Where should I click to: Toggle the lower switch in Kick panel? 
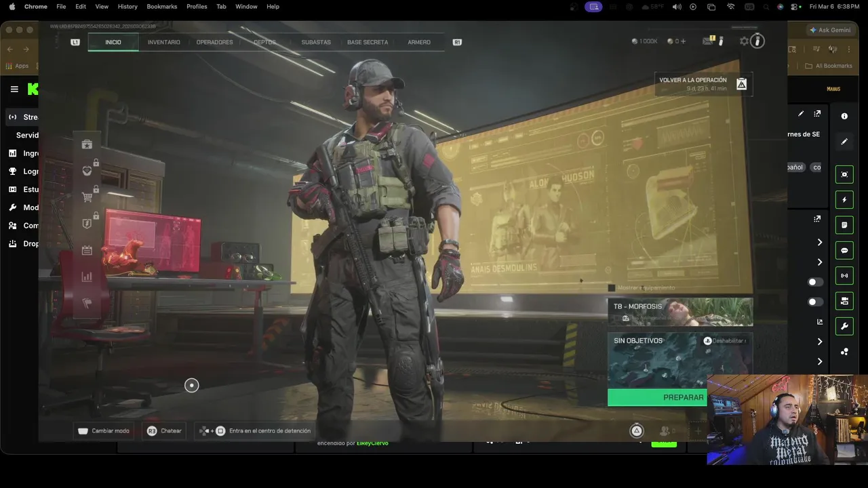(x=815, y=302)
